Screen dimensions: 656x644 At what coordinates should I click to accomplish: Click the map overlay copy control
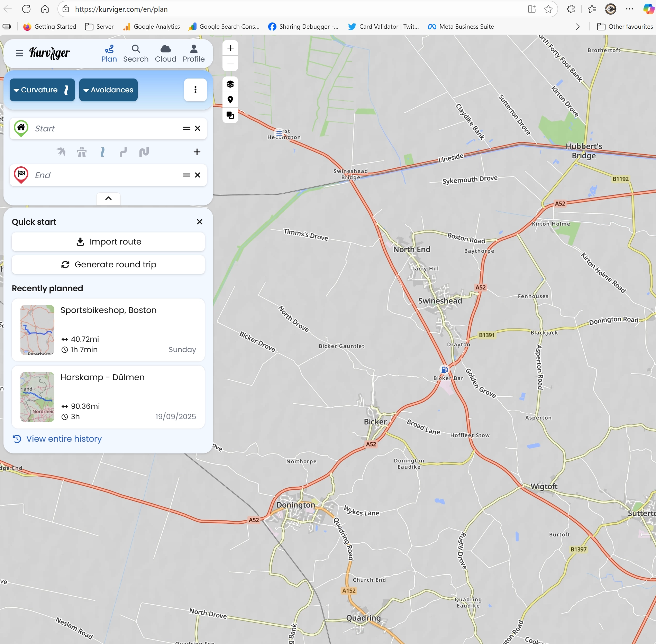[x=230, y=115]
